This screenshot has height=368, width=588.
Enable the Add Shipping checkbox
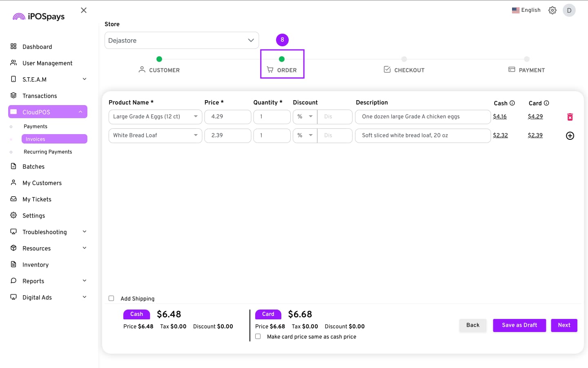click(x=111, y=298)
